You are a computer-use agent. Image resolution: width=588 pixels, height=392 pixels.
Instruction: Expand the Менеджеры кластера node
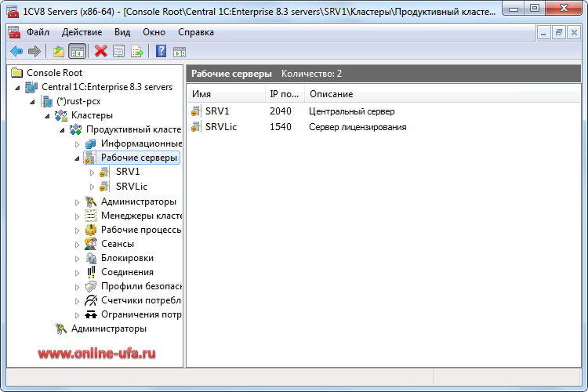coord(77,216)
